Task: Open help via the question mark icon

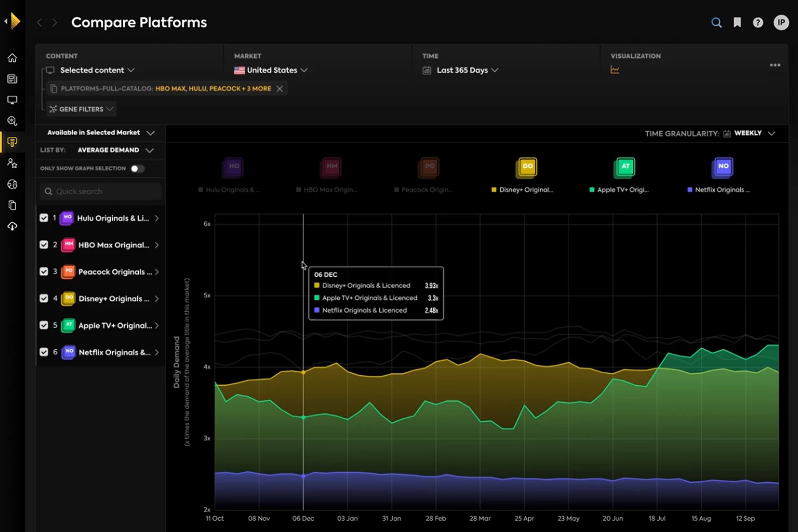Action: click(x=758, y=23)
